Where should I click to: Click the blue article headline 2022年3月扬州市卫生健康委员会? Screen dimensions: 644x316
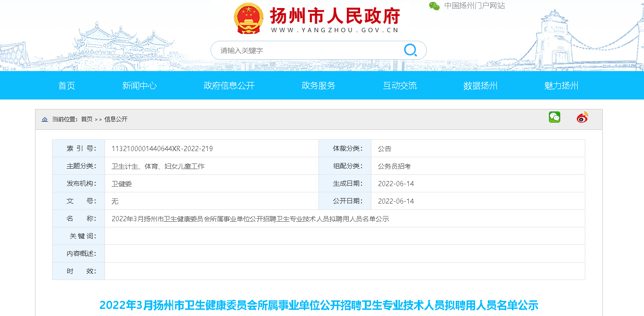pyautogui.click(x=318, y=305)
